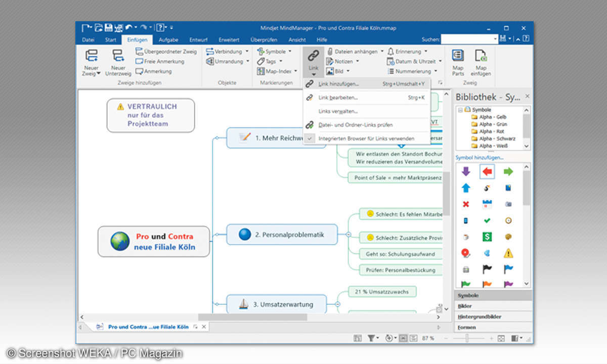Click the Neuer Zweig icon

(92, 56)
